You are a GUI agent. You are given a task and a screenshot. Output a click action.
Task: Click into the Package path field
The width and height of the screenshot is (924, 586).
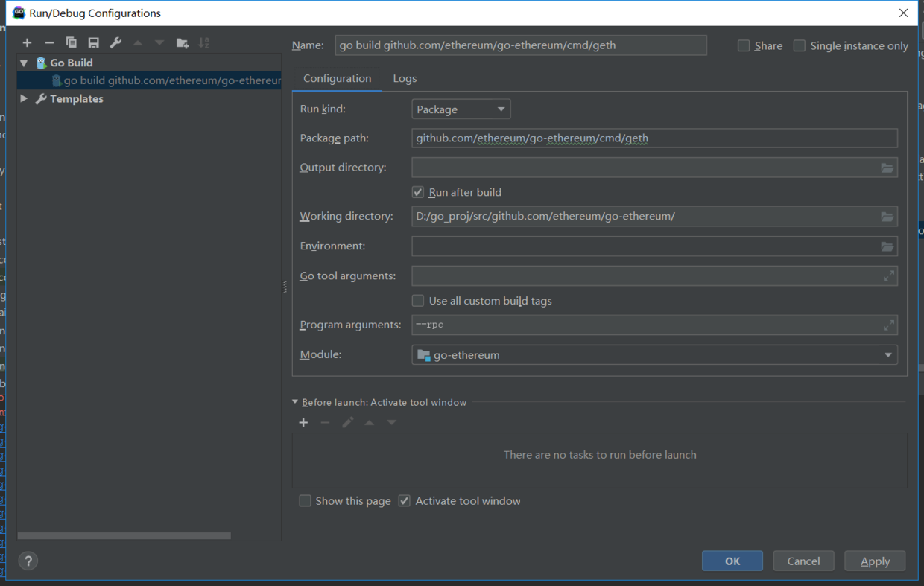coord(654,138)
